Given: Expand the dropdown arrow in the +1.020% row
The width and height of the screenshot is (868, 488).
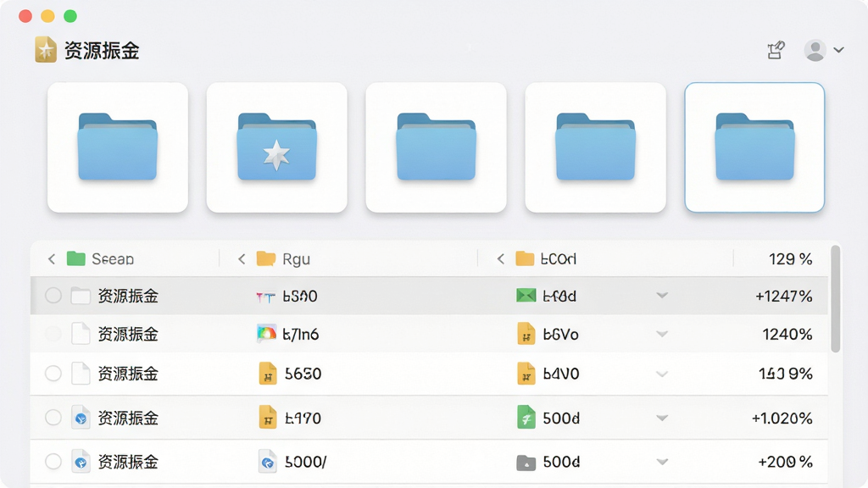Looking at the screenshot, I should pos(662,418).
